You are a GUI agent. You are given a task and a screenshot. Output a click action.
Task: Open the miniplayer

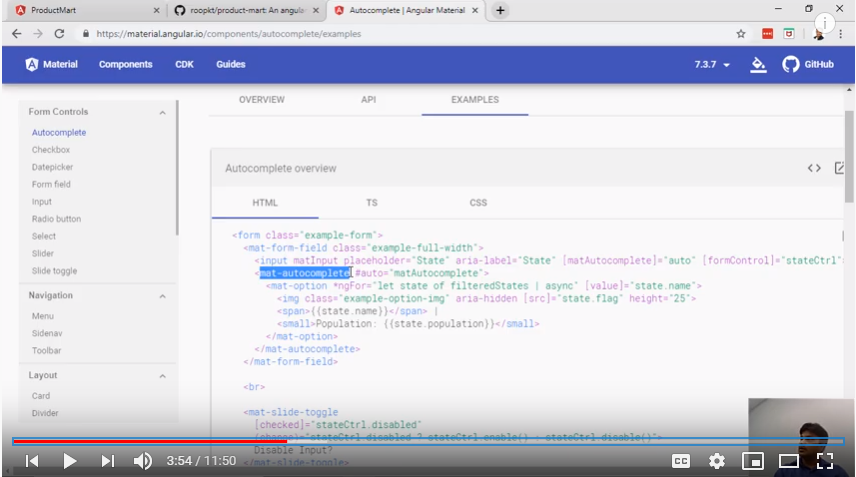pos(753,461)
